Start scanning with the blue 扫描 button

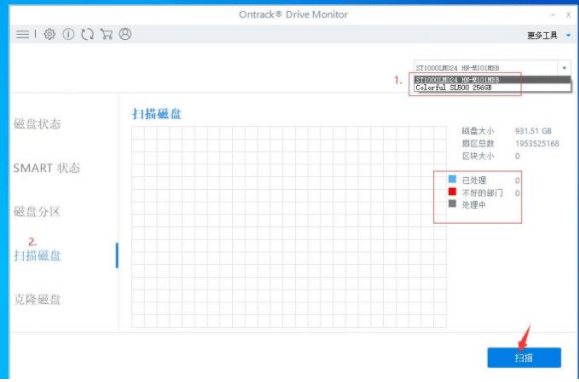524,357
